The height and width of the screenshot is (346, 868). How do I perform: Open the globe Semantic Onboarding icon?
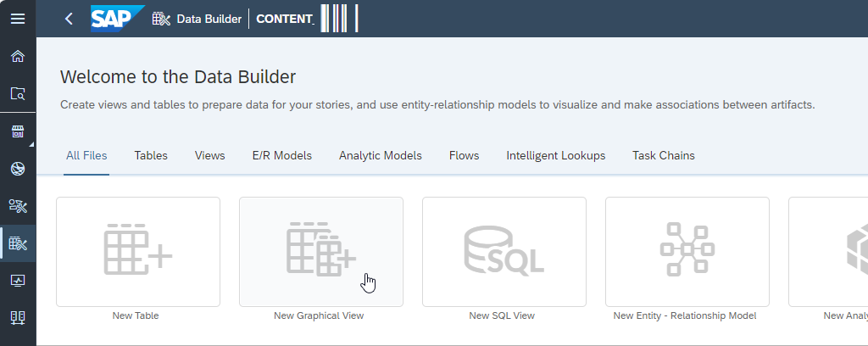point(18,169)
